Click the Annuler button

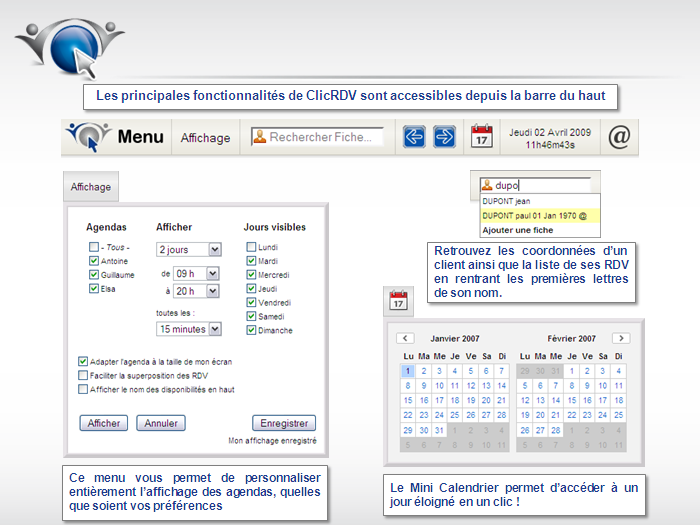pos(161,423)
